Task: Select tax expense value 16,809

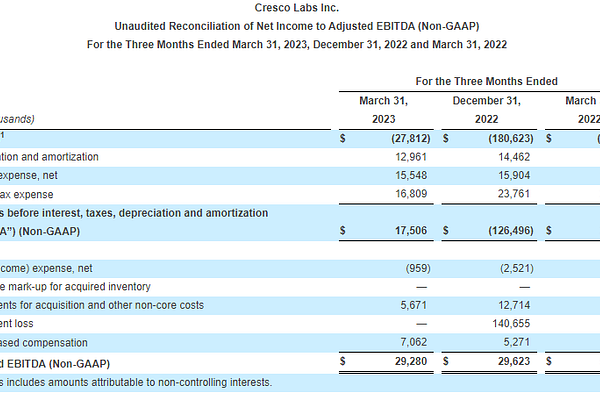Action: pos(411,194)
